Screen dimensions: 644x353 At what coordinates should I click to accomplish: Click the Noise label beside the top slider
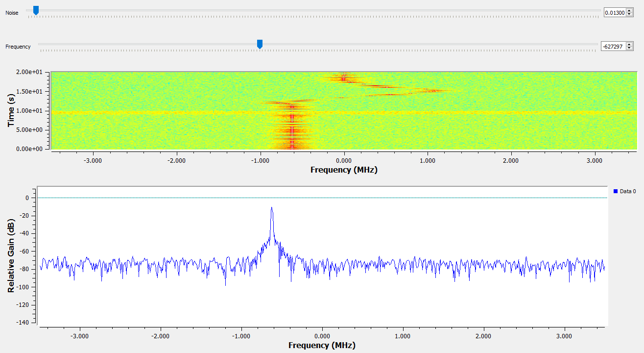pyautogui.click(x=11, y=13)
